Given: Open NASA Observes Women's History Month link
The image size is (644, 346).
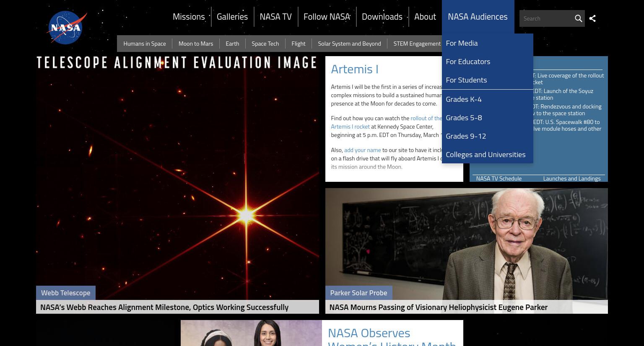Looking at the screenshot, I should tap(392, 337).
